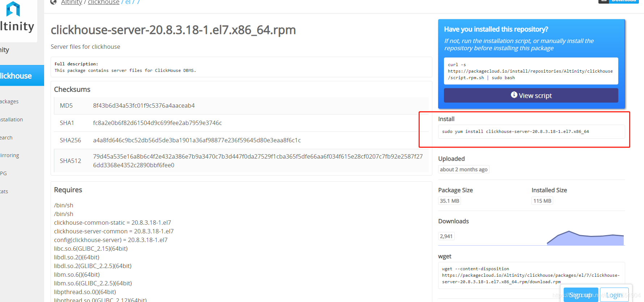The height and width of the screenshot is (302, 644).
Task: Click the SHA256 checksum value
Action: click(x=197, y=140)
